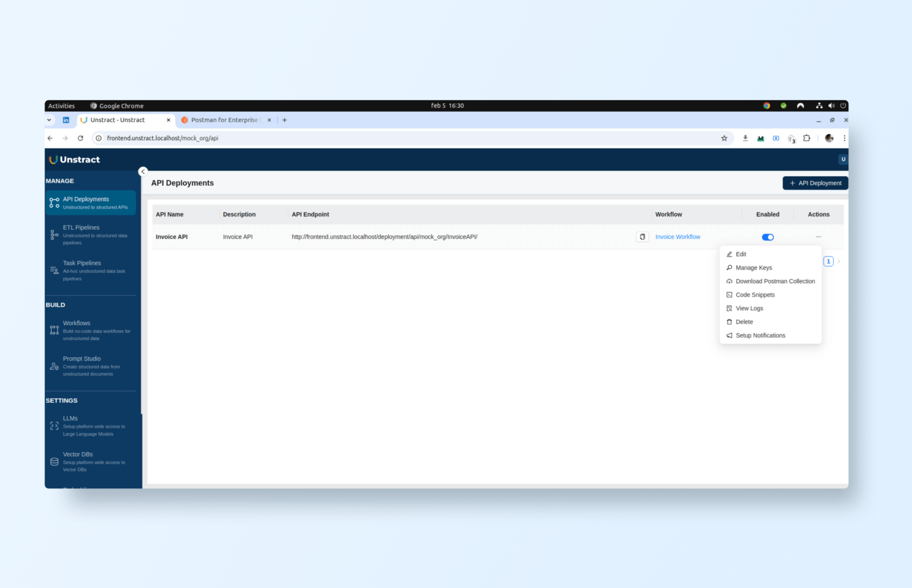Open the browser tab search dropdown
This screenshot has width=912, height=588.
(49, 120)
